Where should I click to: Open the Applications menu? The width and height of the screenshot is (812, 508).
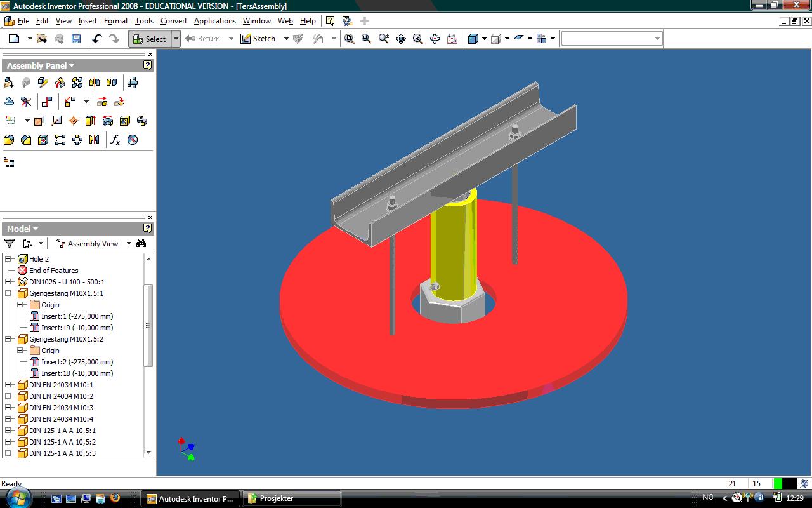pyautogui.click(x=215, y=21)
